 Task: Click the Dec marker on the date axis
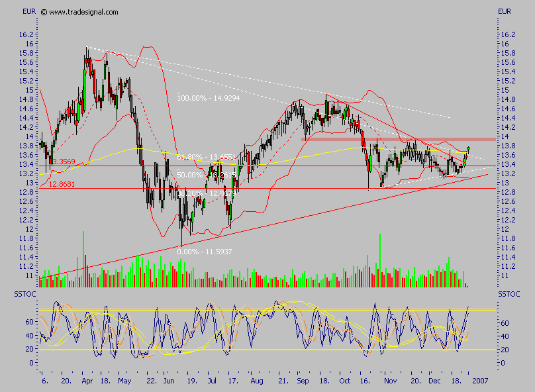(x=434, y=382)
